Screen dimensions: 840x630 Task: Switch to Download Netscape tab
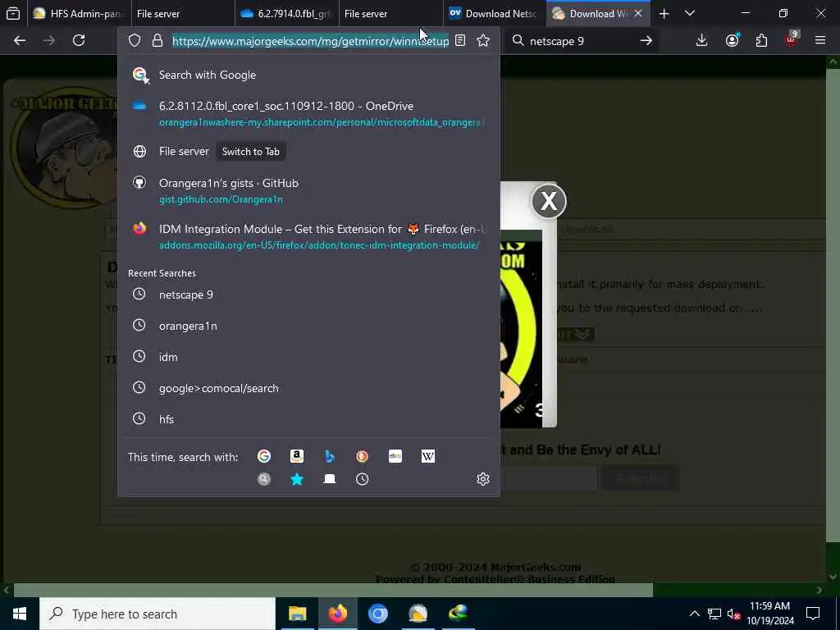495,13
